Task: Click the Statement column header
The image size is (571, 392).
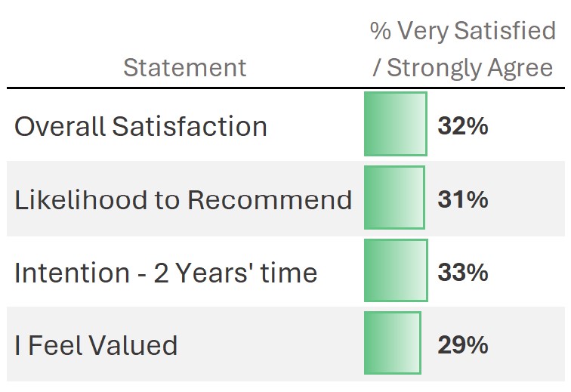Action: [x=184, y=67]
